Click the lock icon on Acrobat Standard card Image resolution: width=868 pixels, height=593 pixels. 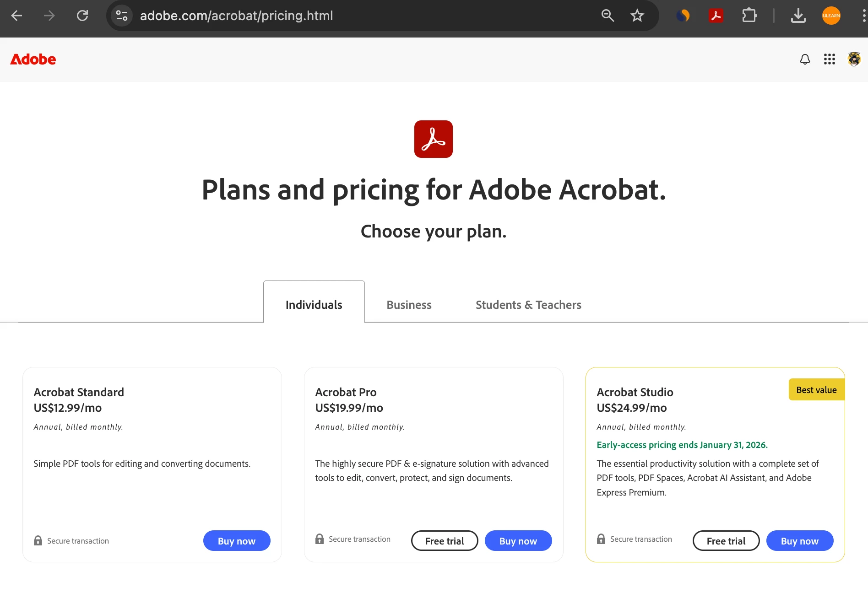click(38, 540)
